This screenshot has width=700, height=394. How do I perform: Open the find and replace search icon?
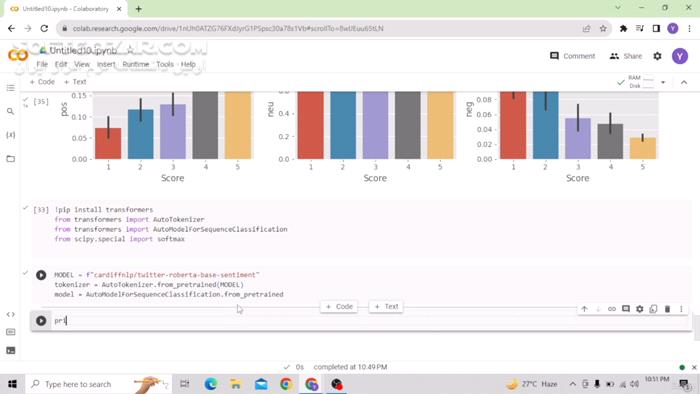(x=11, y=111)
